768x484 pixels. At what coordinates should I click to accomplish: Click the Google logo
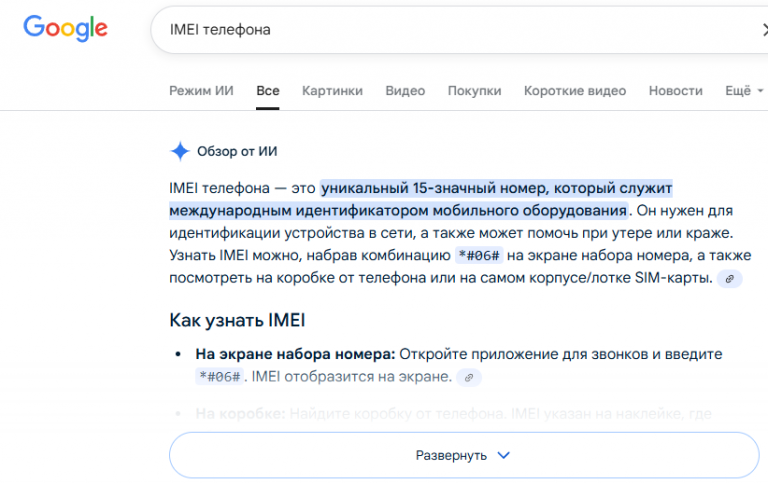pos(66,29)
